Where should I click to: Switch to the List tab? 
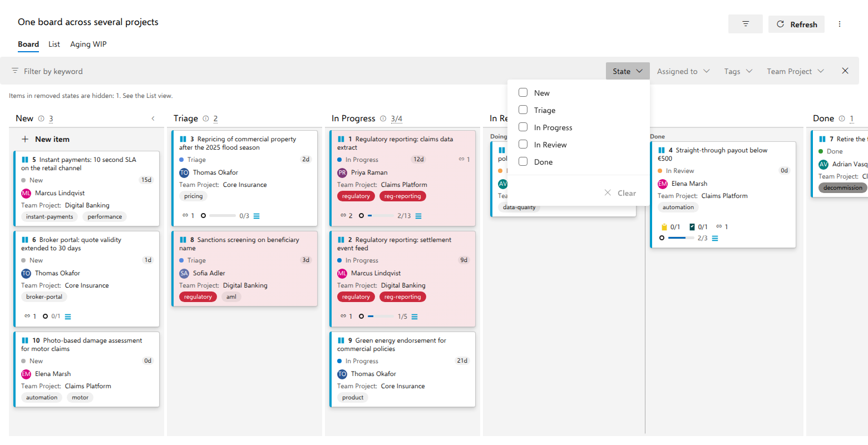click(x=54, y=44)
